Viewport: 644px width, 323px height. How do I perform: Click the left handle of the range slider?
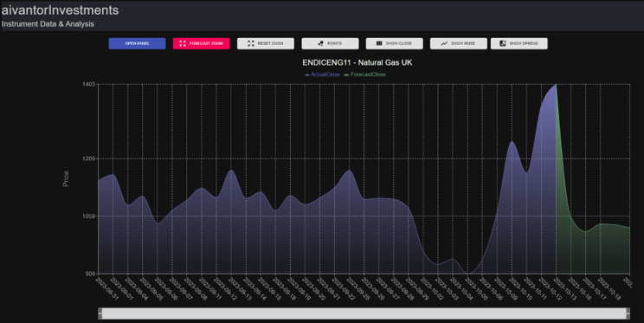click(x=100, y=313)
